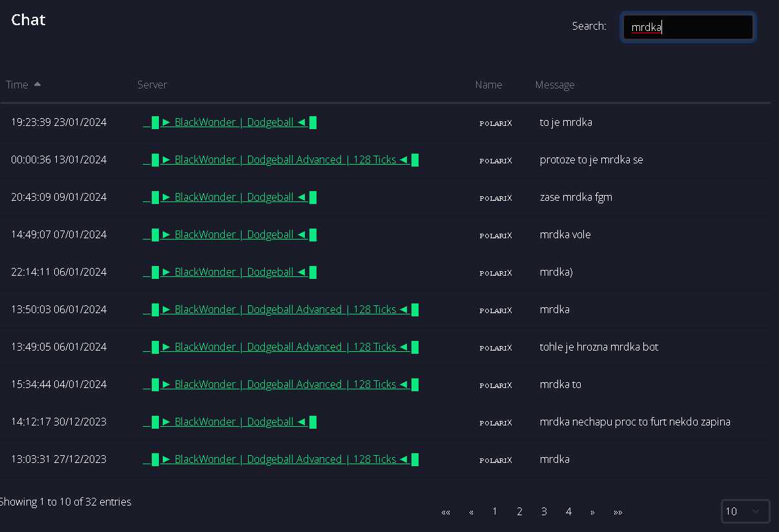The width and height of the screenshot is (779, 532).
Task: Click the timestamp 22:14:11 06/01/2024
Action: coord(59,272)
